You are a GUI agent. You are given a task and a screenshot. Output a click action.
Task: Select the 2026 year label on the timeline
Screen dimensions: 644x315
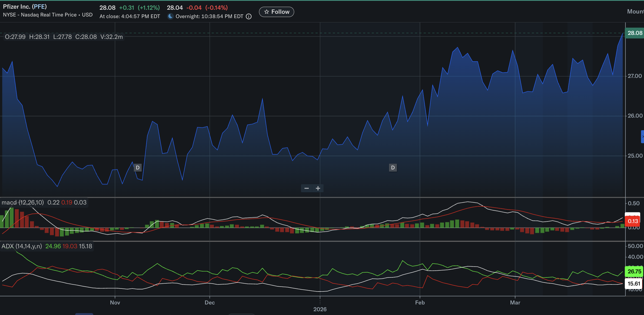(320, 309)
